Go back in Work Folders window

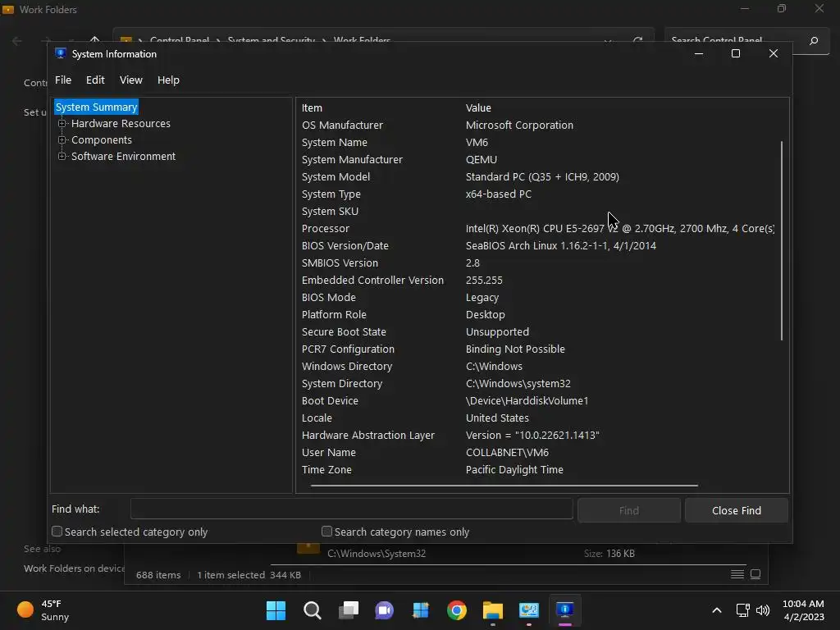pos(17,41)
